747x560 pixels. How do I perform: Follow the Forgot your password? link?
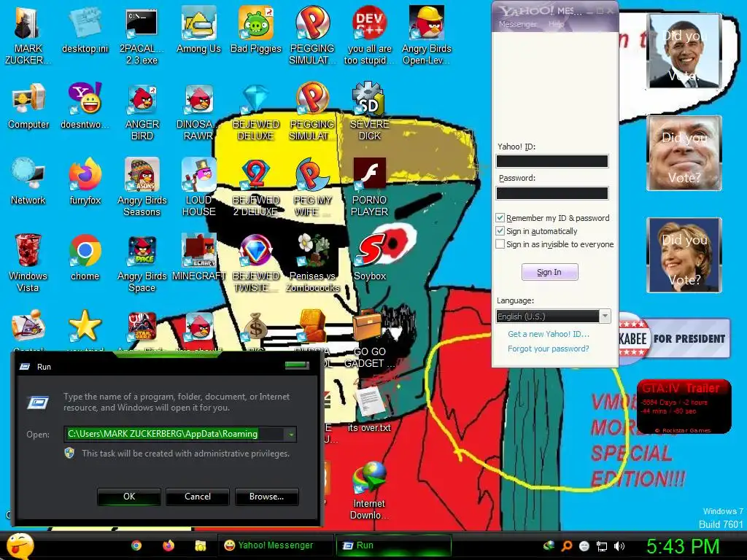549,349
